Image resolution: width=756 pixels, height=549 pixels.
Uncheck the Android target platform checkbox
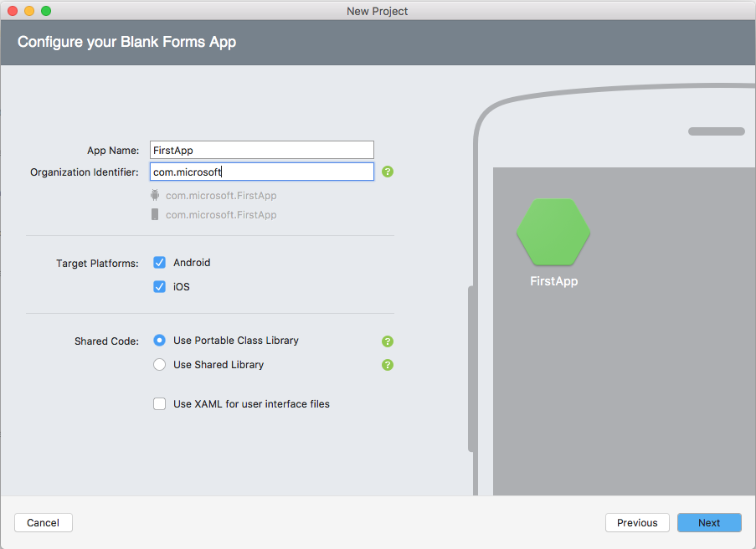[160, 262]
